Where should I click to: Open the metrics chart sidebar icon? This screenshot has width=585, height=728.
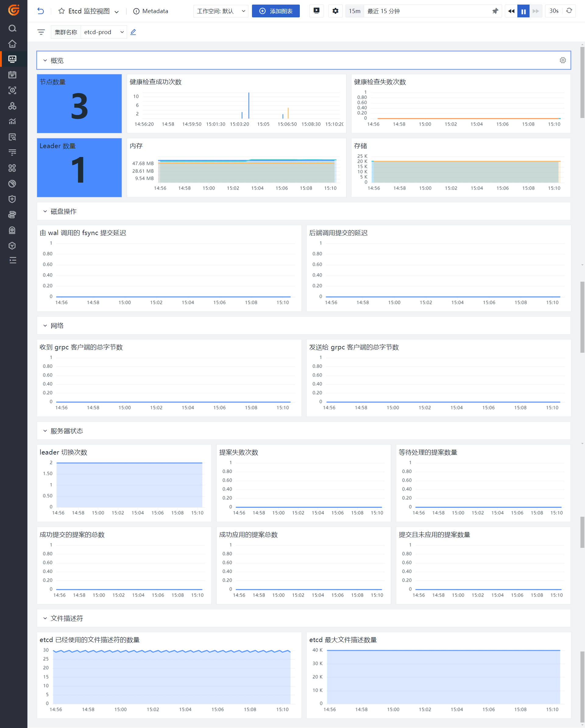click(x=12, y=121)
